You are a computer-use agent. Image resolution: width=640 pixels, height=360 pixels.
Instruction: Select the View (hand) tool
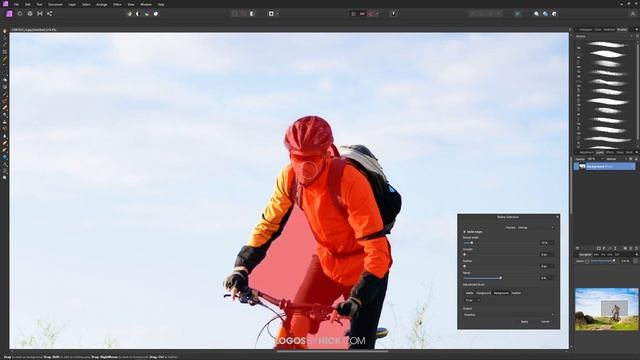(5, 31)
